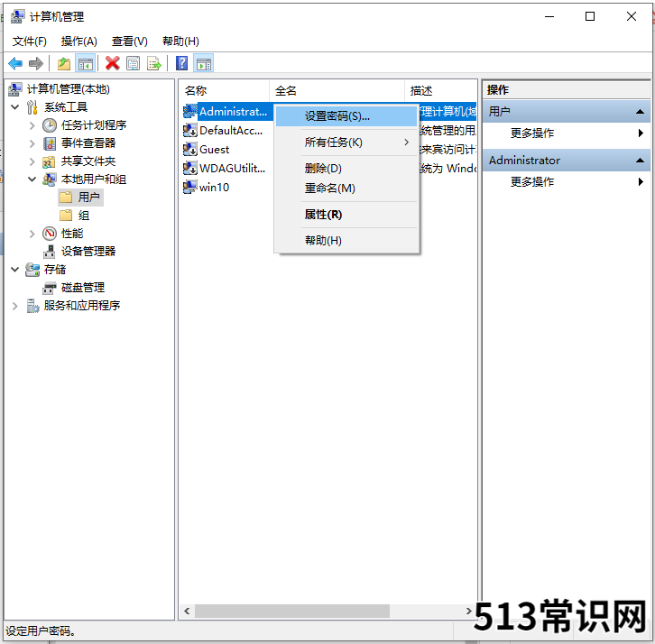
Task: Open the 操作(A) menu
Action: point(79,41)
